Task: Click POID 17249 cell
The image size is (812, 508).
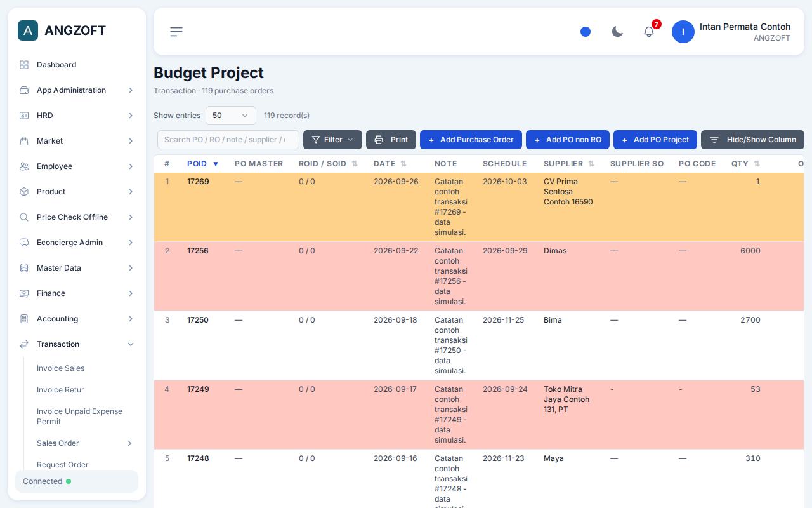Action: 198,389
